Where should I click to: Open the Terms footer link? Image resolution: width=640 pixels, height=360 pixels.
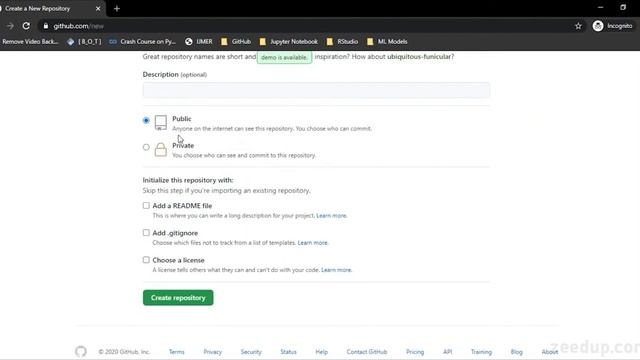177,352
